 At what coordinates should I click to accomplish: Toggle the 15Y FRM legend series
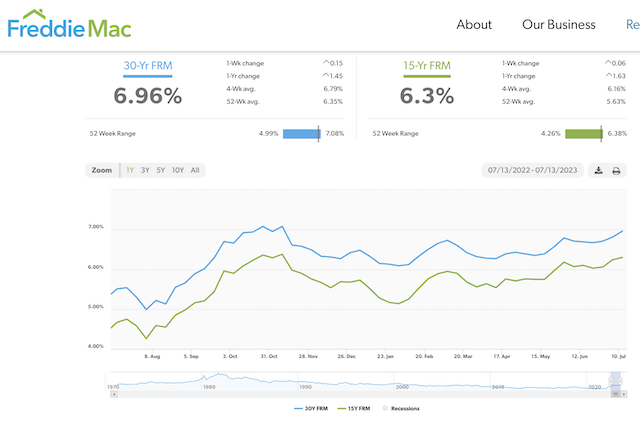tap(356, 408)
